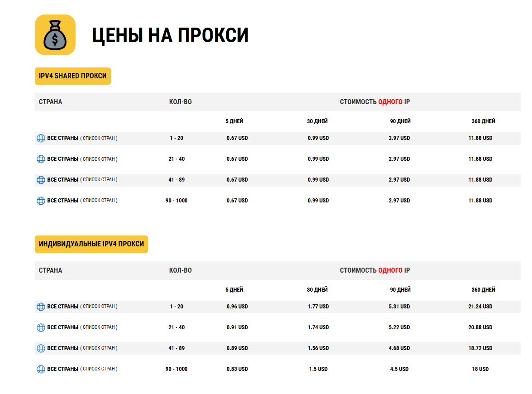Click globe icon in Individual proxy 90 - 1000 row

[41, 369]
